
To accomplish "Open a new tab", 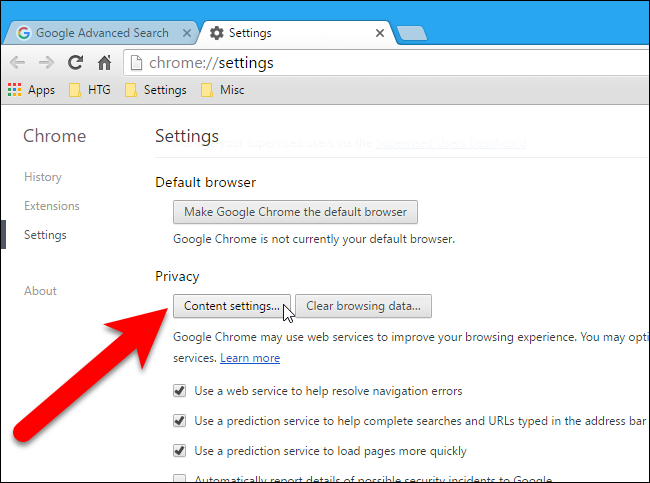I will tap(412, 34).
